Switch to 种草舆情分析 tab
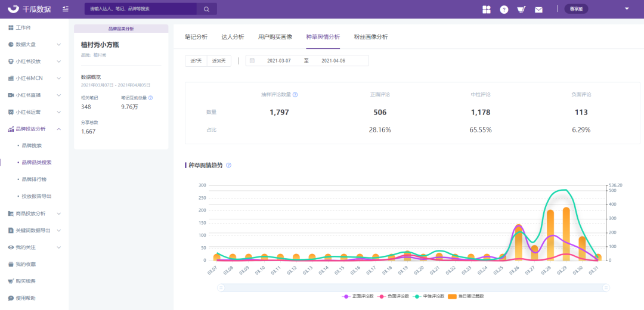 [x=323, y=36]
